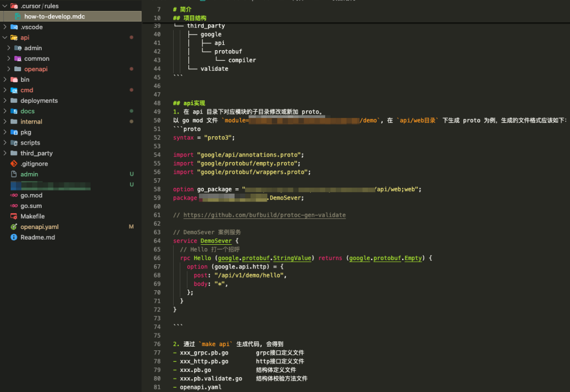Click the how-to-develop.mdc file icon
This screenshot has width=570, height=392.
[18, 16]
